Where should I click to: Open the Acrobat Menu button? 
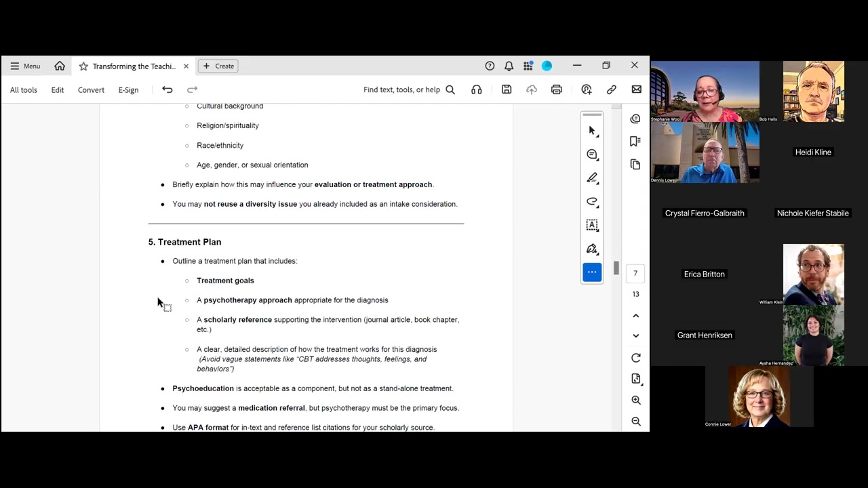click(25, 66)
